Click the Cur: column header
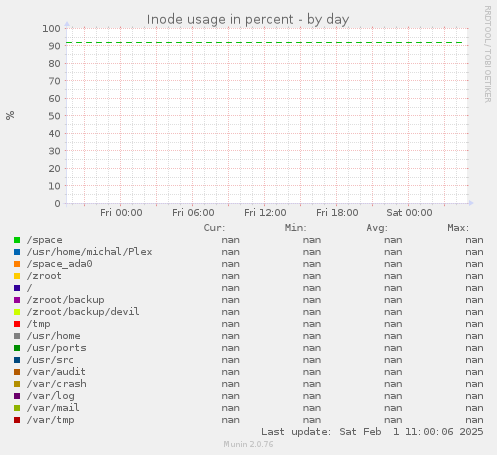The height and width of the screenshot is (455, 497). [x=214, y=228]
